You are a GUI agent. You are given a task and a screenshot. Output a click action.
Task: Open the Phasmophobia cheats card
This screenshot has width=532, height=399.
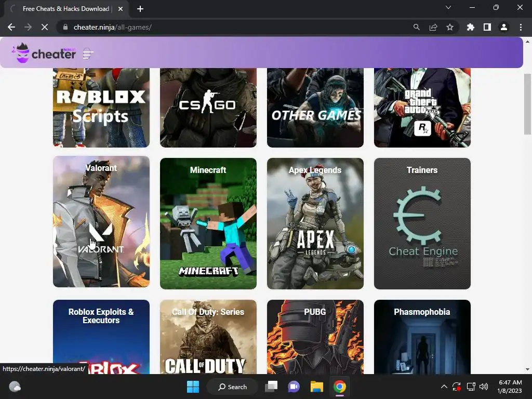pos(422,337)
